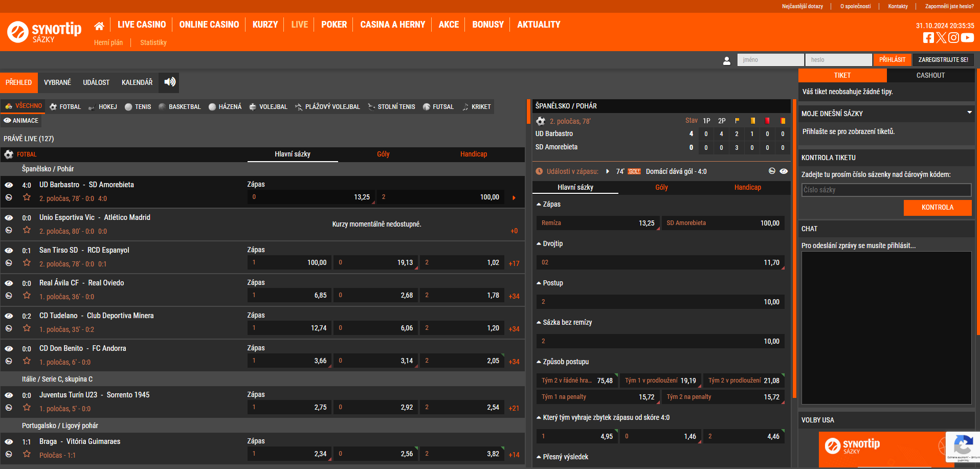This screenshot has height=469, width=980.
Task: Click the Kontrola ticket check button
Action: pyautogui.click(x=937, y=207)
